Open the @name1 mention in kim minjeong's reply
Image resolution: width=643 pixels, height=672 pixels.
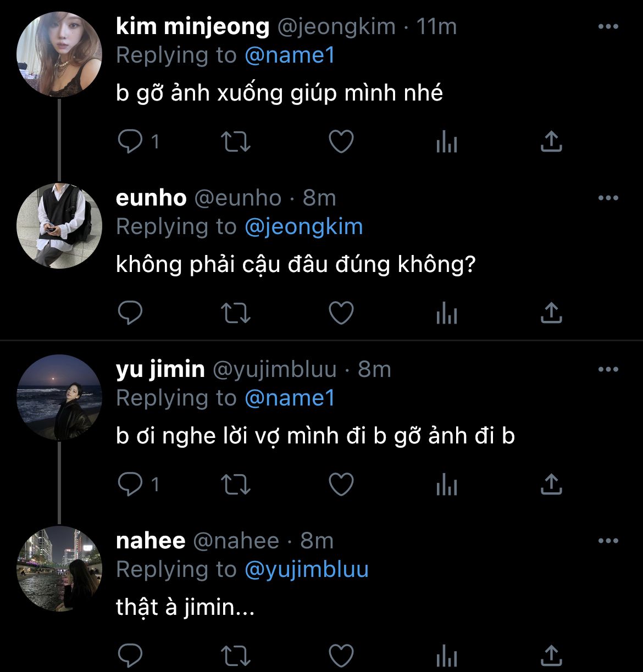click(290, 55)
